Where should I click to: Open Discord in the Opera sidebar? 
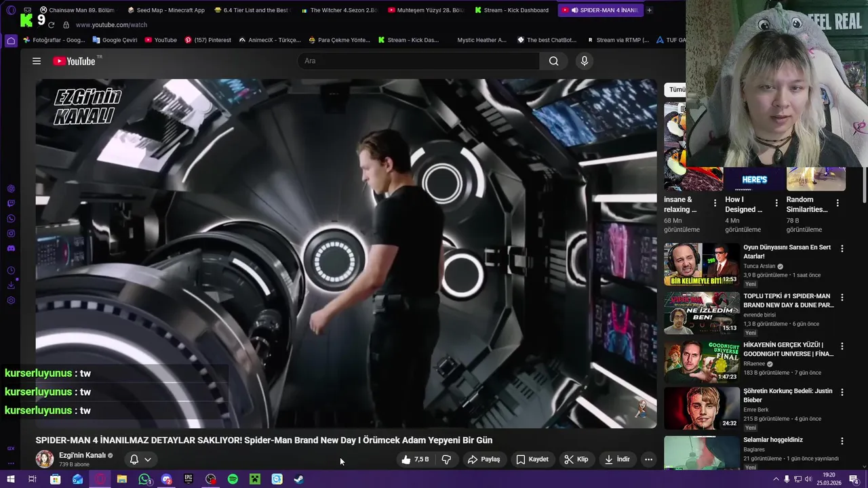coord(11,248)
